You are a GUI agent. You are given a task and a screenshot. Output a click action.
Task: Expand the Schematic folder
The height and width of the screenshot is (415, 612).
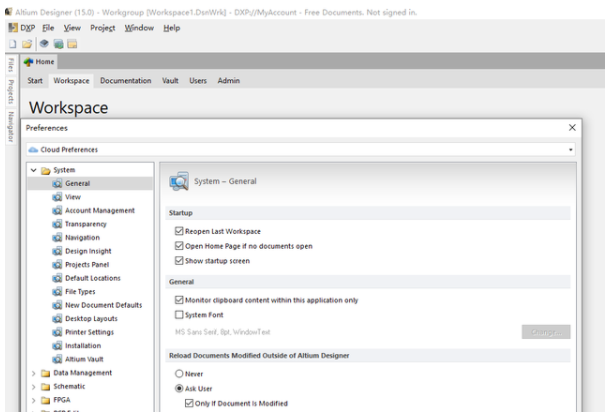34,387
